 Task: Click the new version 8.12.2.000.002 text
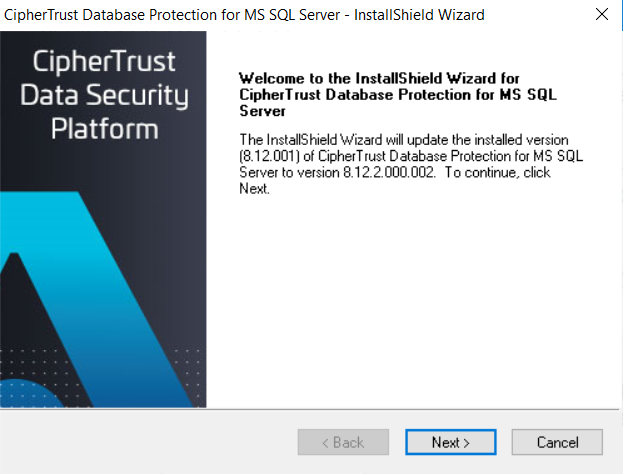pos(389,172)
